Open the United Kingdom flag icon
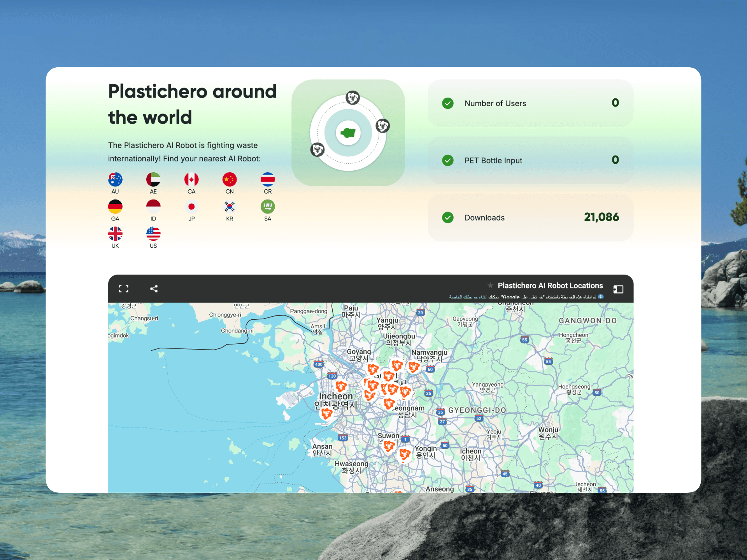747x560 pixels. [x=115, y=234]
